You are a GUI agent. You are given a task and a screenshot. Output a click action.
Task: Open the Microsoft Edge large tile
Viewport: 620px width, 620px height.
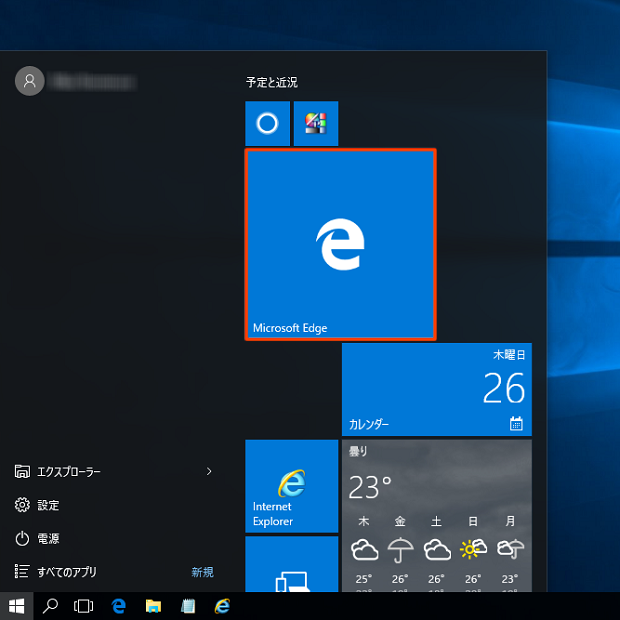[340, 244]
